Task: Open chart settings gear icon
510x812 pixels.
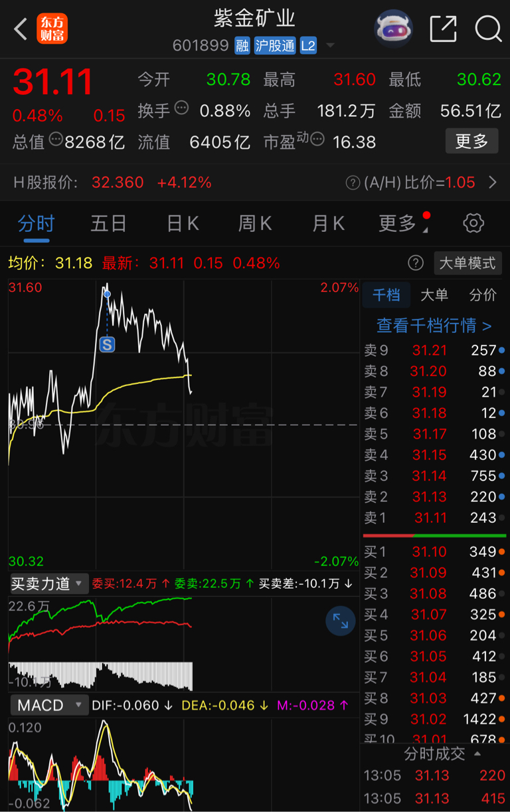Action: click(473, 223)
